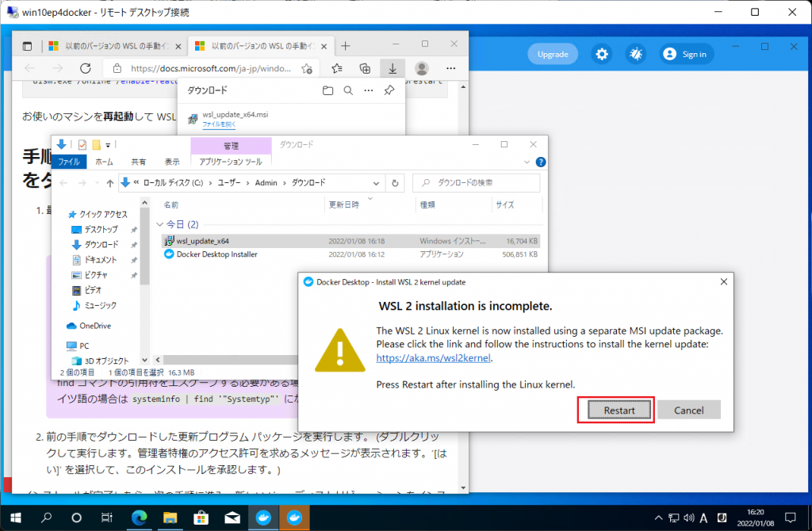Screen dimensions: 812x531
Task: Select the Docker Desktop Installer file
Action: (350, 254)
